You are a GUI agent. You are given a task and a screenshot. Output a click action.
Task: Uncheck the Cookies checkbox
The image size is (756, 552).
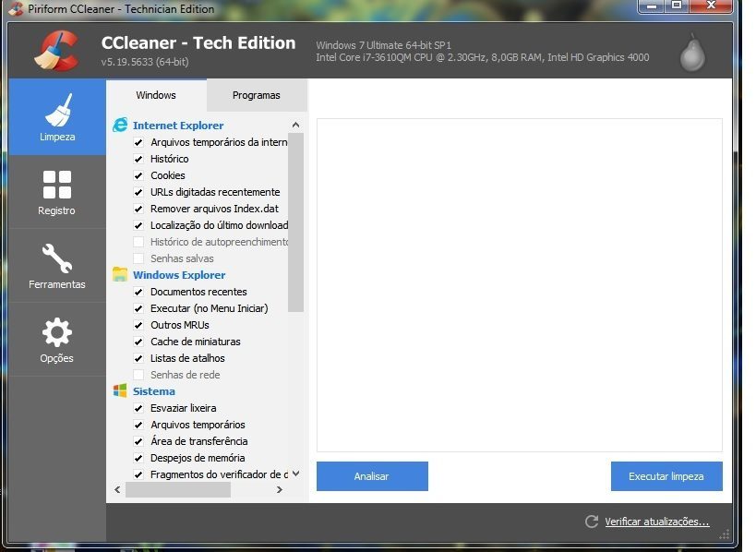click(138, 175)
